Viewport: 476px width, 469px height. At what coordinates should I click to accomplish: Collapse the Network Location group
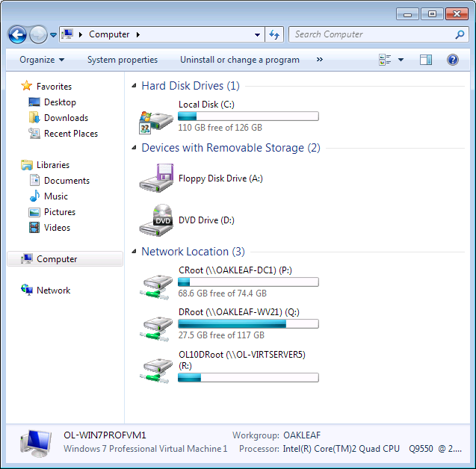134,252
